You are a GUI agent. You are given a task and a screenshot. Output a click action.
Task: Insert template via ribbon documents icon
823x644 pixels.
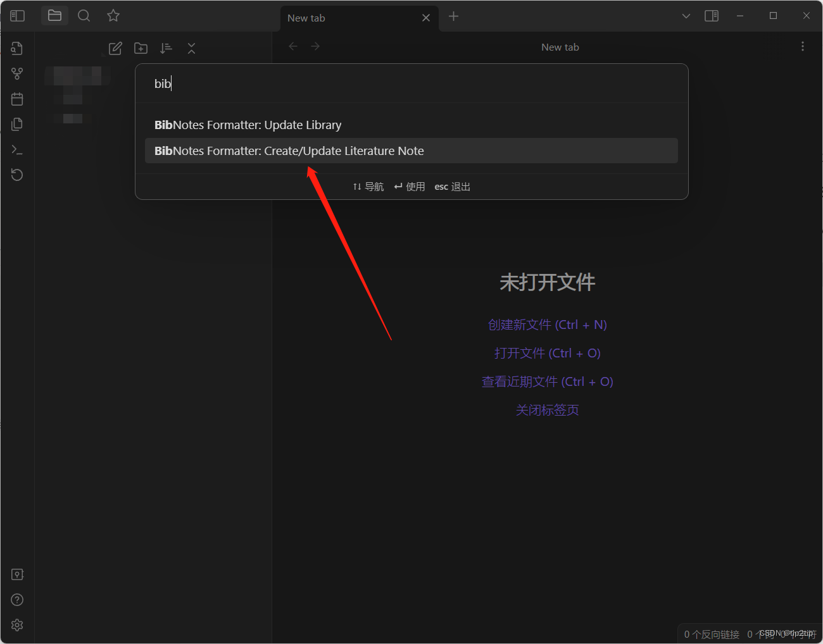(17, 124)
